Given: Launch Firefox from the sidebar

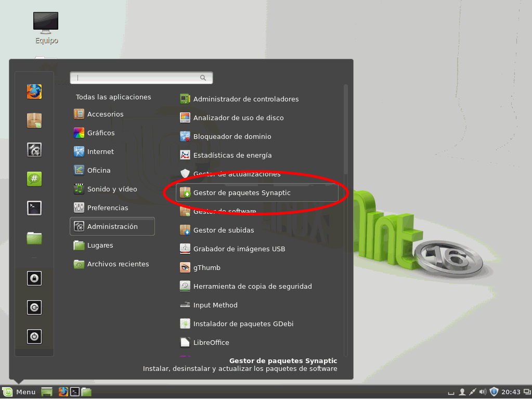Looking at the screenshot, I should coord(34,92).
